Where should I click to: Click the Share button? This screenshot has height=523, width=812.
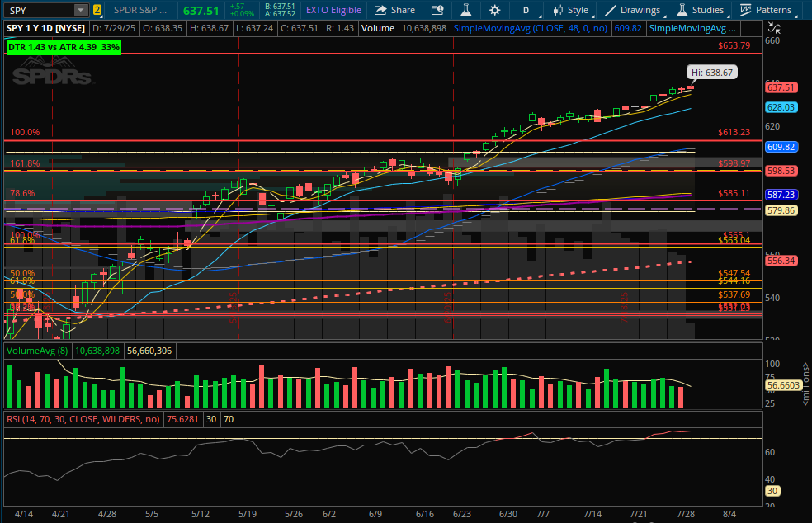pos(395,10)
